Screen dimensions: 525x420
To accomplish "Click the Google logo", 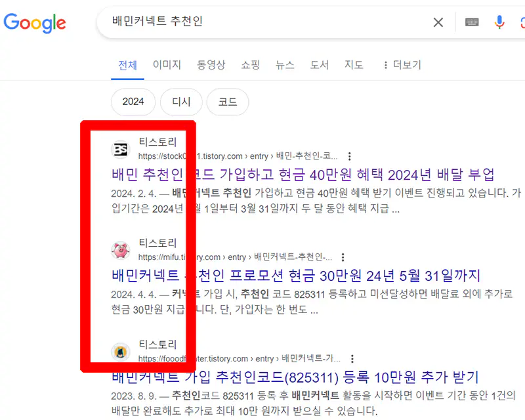I will (35, 23).
